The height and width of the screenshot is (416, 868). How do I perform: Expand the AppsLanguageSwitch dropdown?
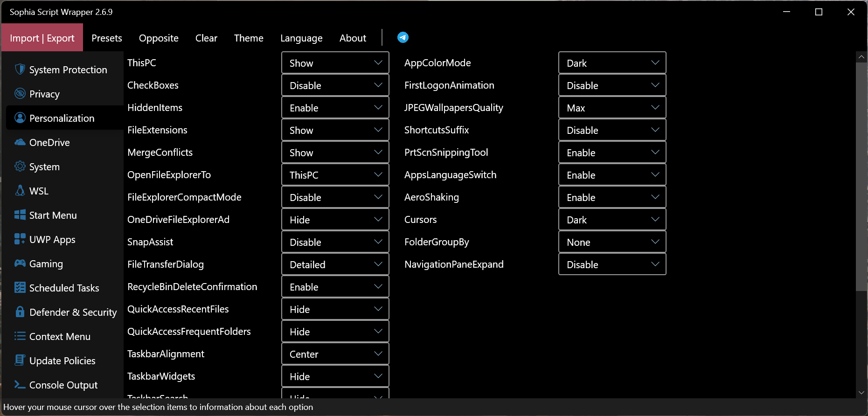(x=612, y=174)
